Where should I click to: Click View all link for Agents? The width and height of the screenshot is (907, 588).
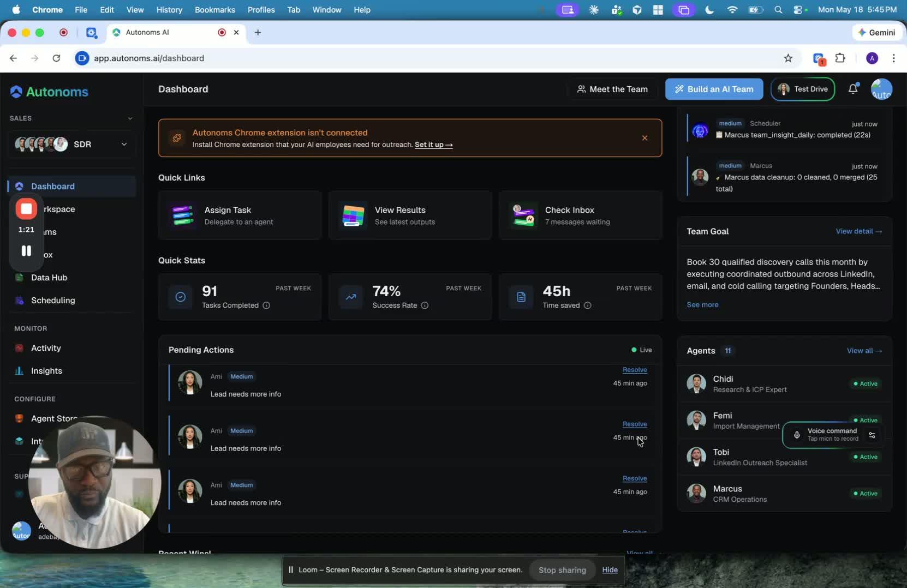pos(864,351)
